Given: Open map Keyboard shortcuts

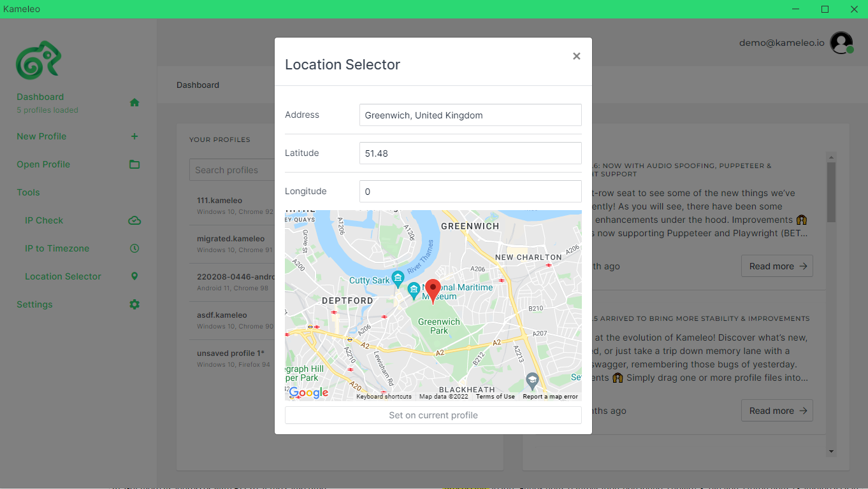Looking at the screenshot, I should (x=384, y=397).
